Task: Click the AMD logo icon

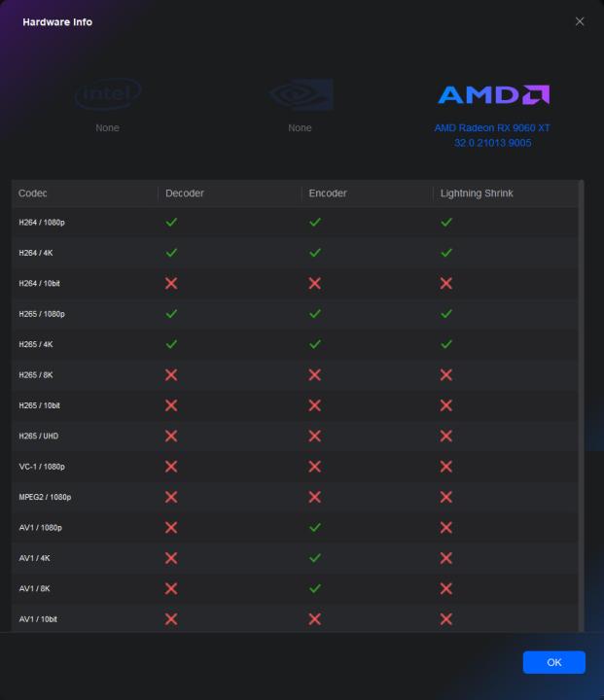Action: tap(493, 94)
